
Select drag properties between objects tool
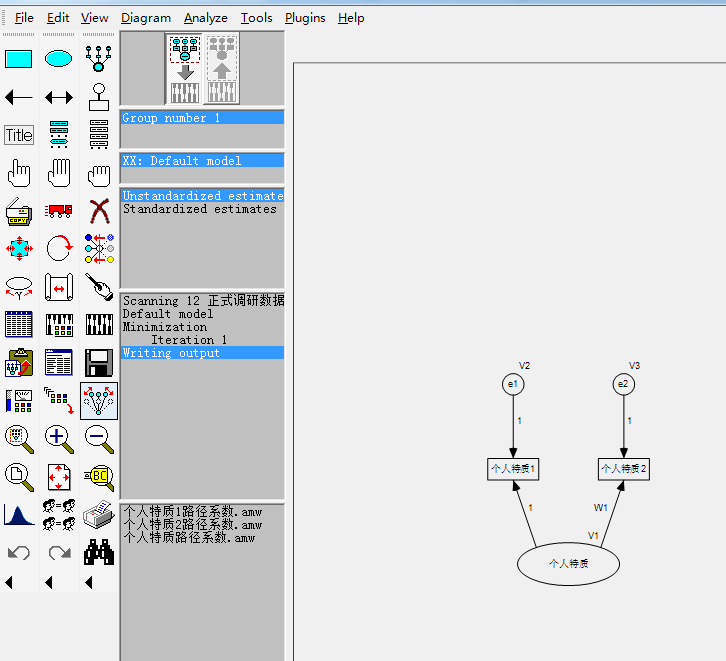click(59, 400)
